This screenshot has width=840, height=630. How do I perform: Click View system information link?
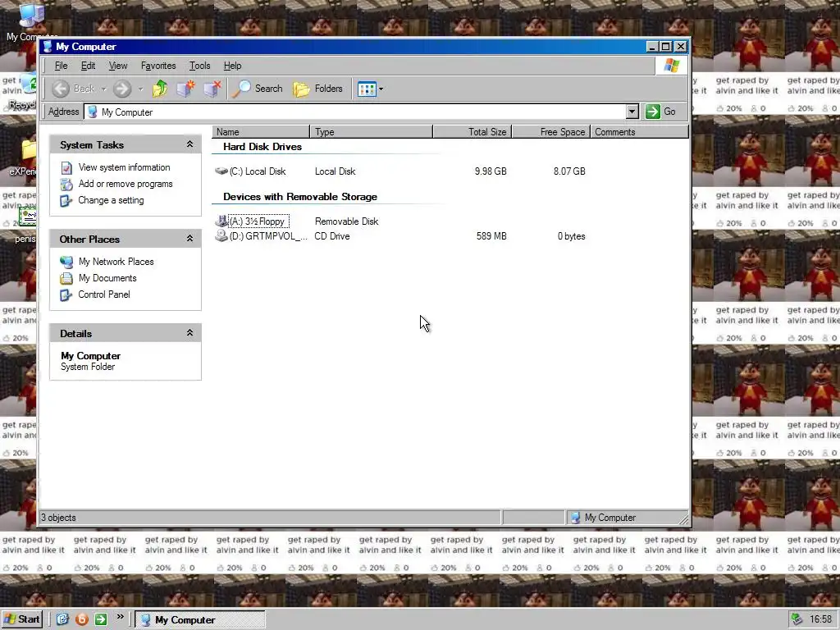point(125,167)
